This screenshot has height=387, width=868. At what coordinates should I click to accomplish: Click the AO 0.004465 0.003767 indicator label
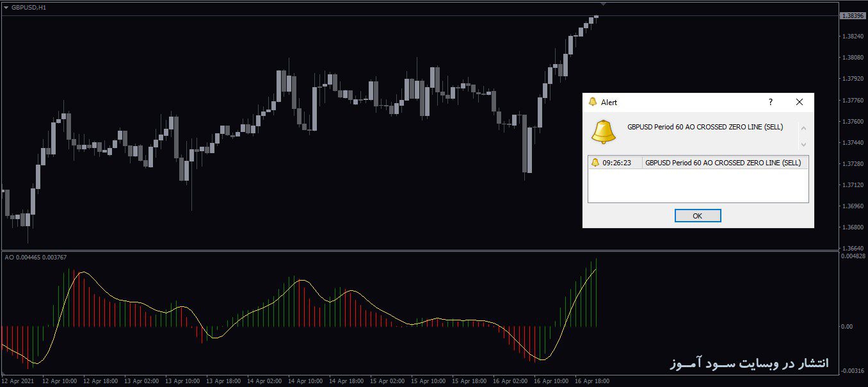[x=36, y=257]
